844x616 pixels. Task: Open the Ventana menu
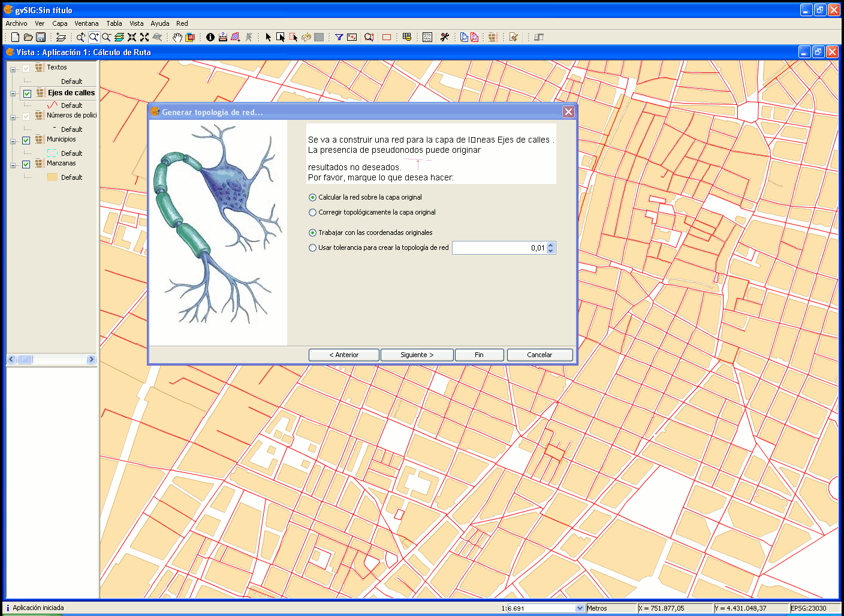[86, 23]
